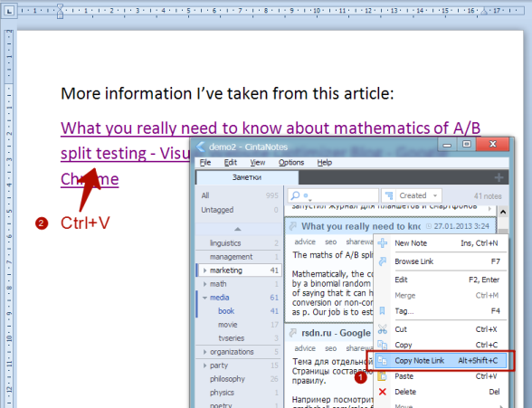532x408 pixels.
Task: Maximize the CintaNotes window
Action: [467, 145]
